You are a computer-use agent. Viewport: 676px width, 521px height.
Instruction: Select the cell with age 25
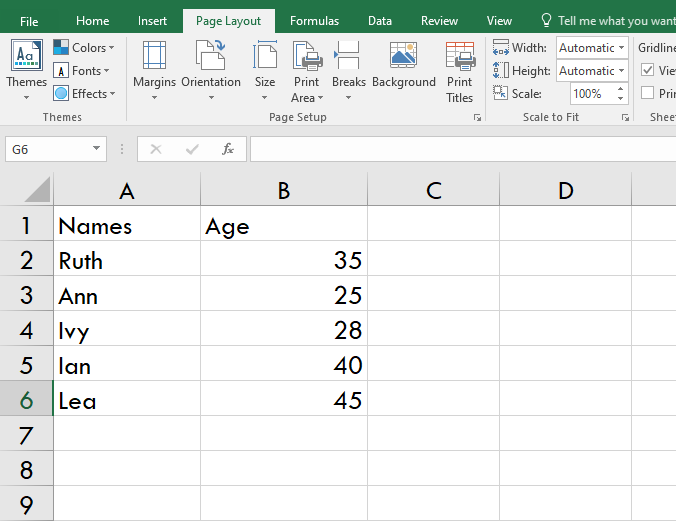284,295
